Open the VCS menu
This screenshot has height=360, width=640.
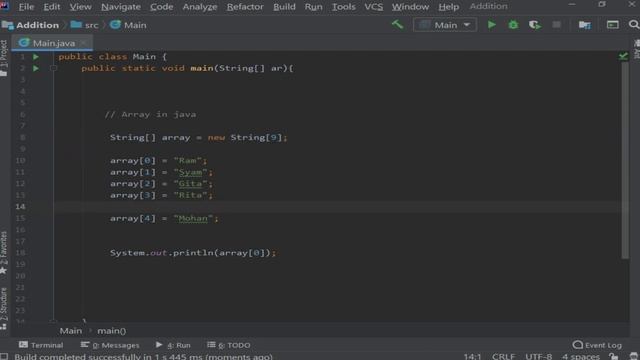click(x=374, y=7)
